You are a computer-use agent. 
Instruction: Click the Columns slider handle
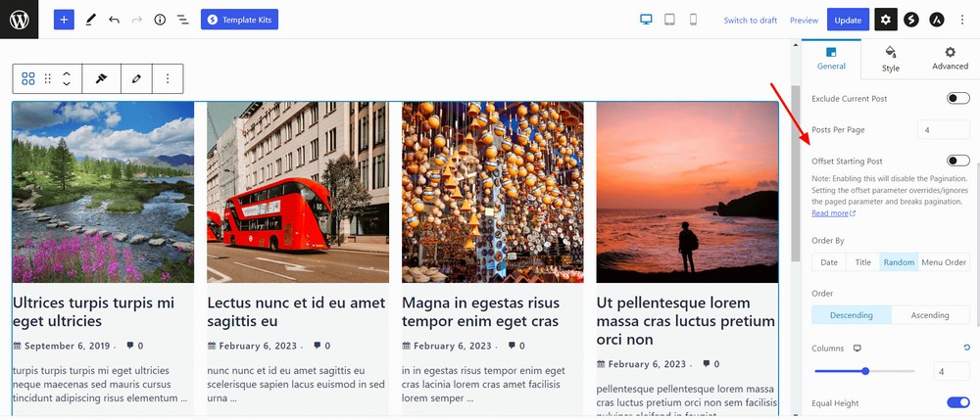pos(865,371)
